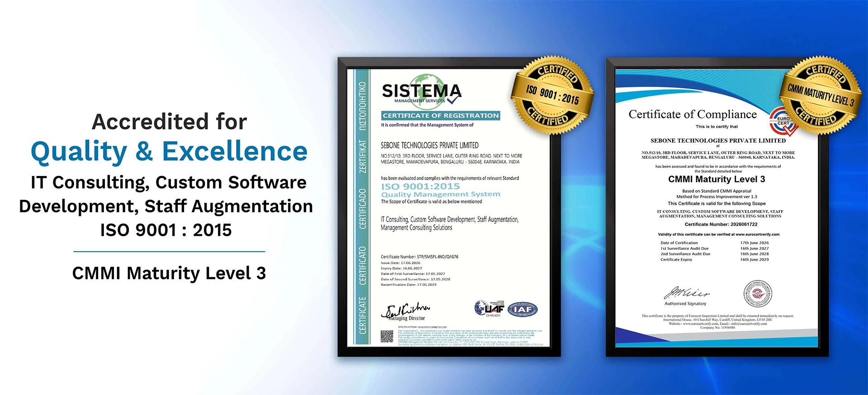The width and height of the screenshot is (868, 395).
Task: Click "Issue Date: 17.06.2026"
Action: pyautogui.click(x=401, y=263)
